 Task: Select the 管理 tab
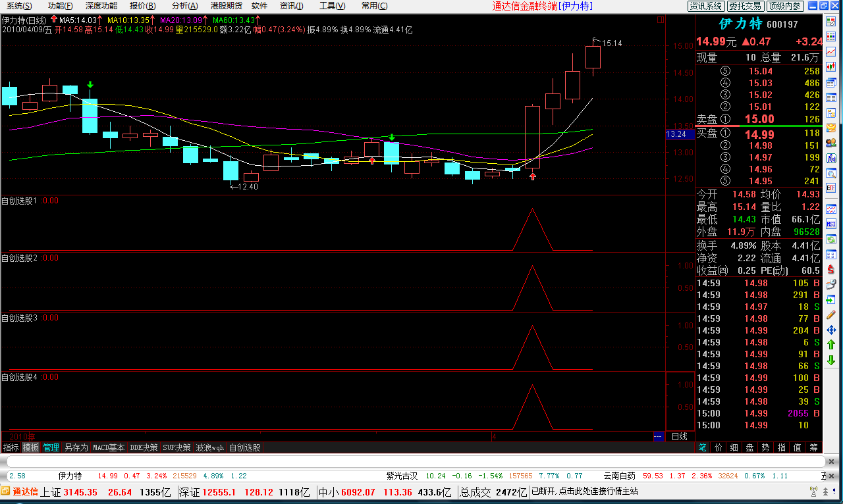(51, 447)
